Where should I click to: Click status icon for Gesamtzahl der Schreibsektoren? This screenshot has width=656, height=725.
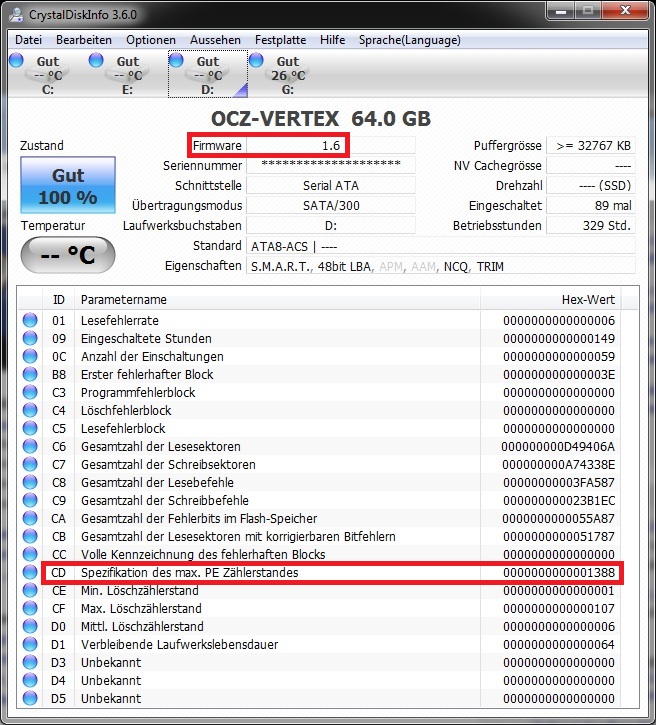point(30,464)
